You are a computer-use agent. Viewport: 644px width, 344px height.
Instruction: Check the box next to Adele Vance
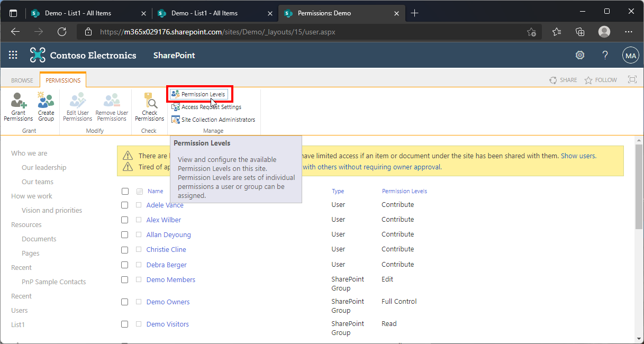pyautogui.click(x=125, y=205)
